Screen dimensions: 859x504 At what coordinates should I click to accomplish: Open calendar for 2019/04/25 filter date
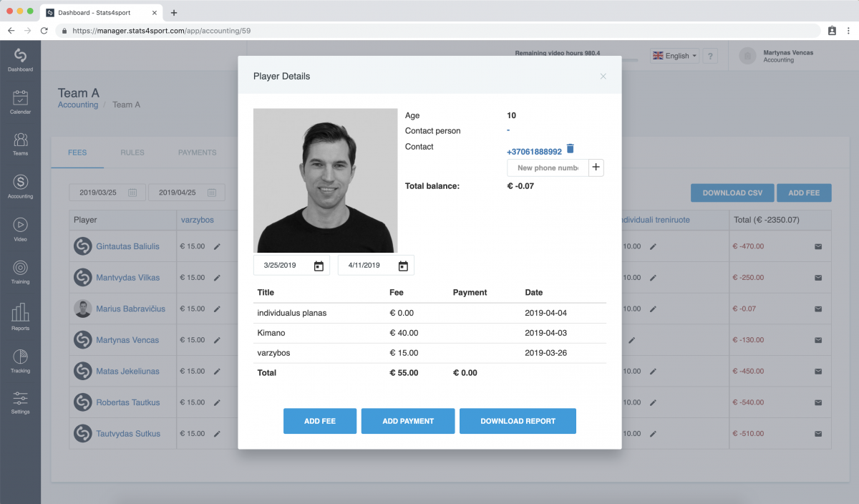[212, 193]
